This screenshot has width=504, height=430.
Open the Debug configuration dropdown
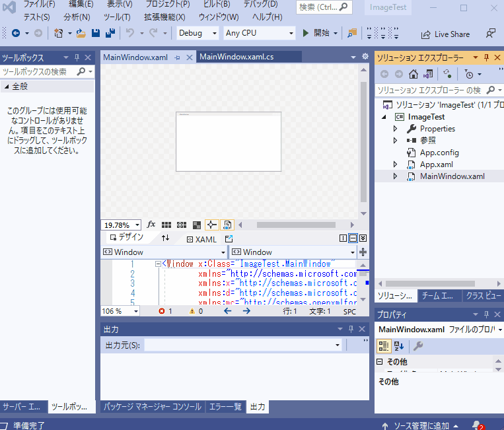tap(198, 33)
